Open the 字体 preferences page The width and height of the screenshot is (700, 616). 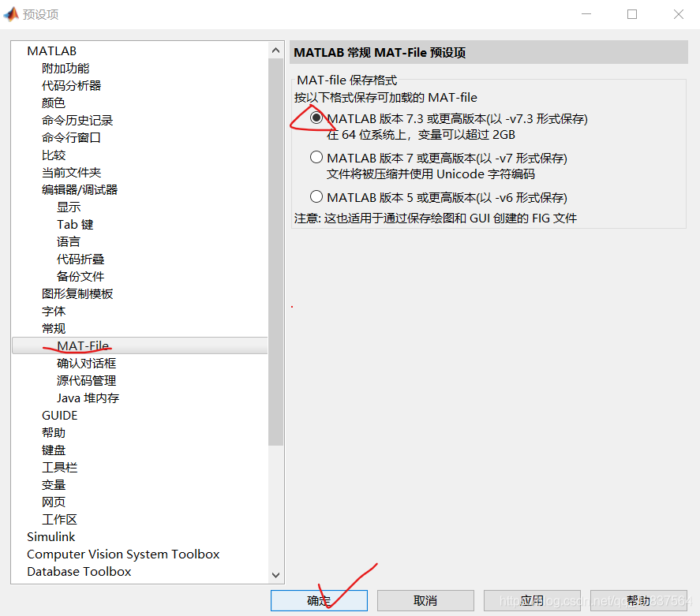54,312
